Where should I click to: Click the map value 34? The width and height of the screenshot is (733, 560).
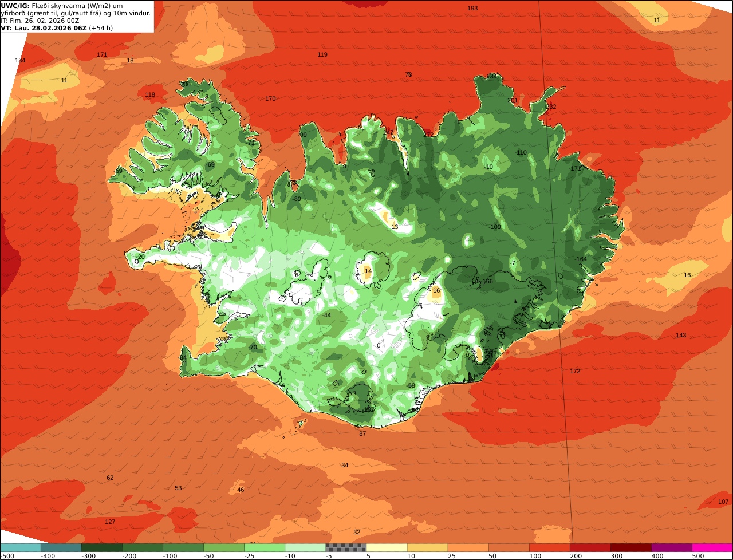345,465
